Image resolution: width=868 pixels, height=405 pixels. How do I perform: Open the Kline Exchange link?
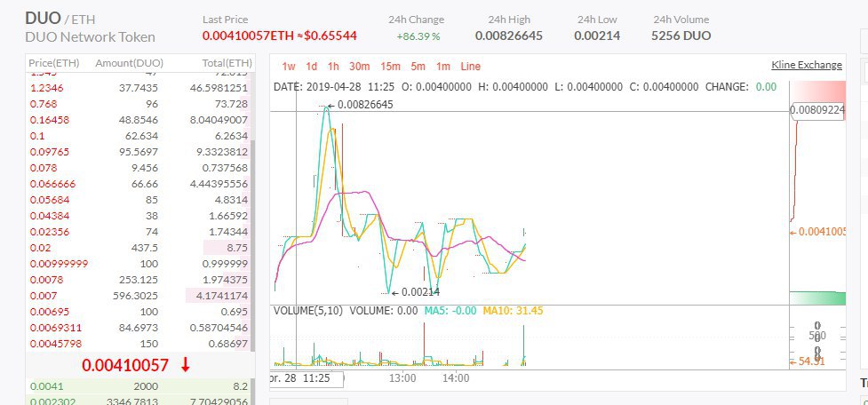pyautogui.click(x=807, y=65)
